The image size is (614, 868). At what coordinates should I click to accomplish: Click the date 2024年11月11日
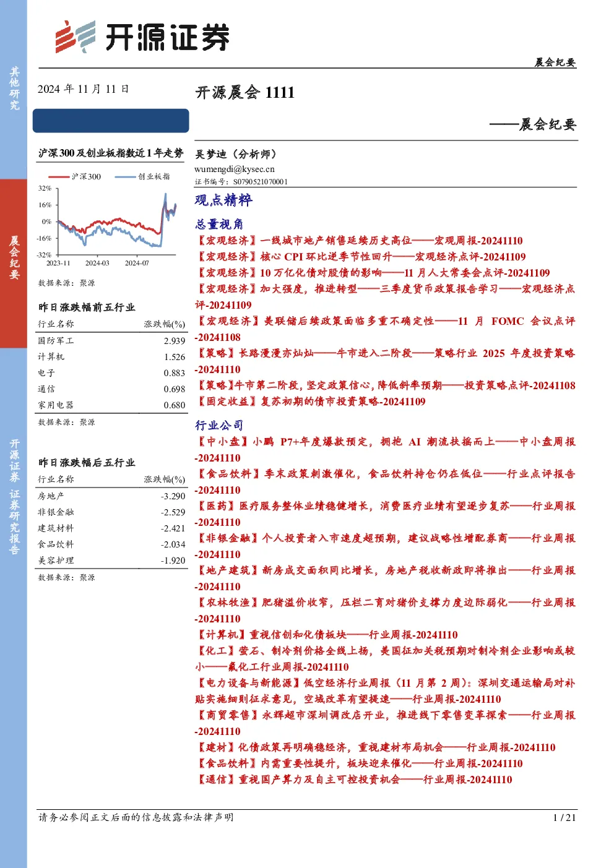click(x=84, y=89)
